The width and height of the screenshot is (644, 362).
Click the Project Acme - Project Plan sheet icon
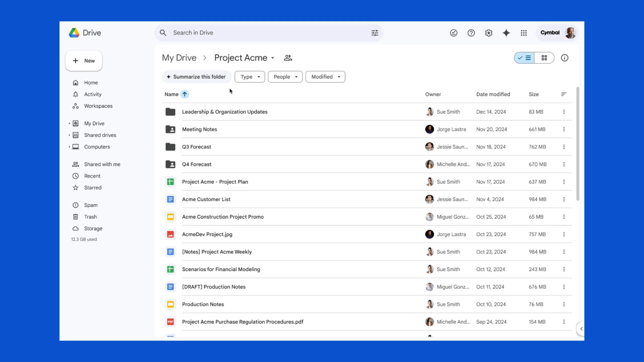(170, 182)
